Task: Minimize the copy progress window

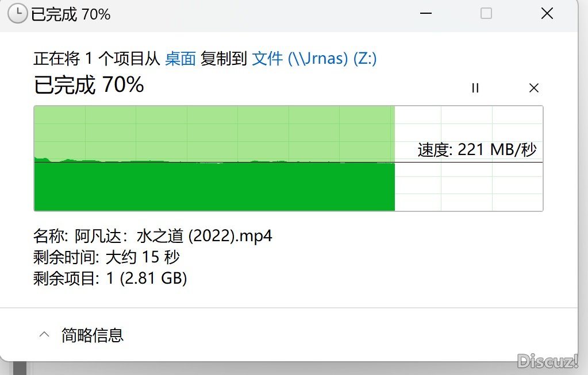Action: [x=426, y=13]
